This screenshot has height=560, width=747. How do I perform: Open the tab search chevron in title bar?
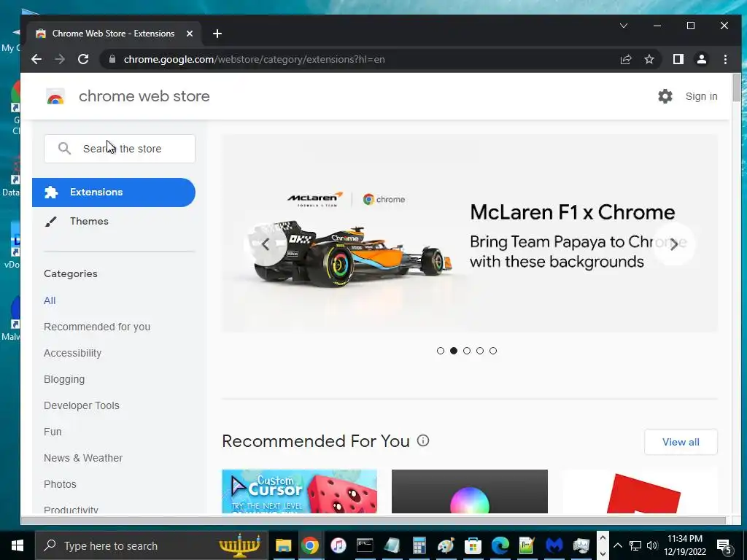click(623, 26)
